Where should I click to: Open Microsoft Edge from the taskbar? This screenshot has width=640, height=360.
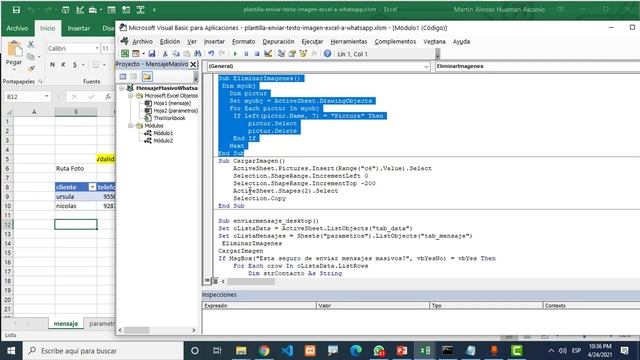click(356, 351)
